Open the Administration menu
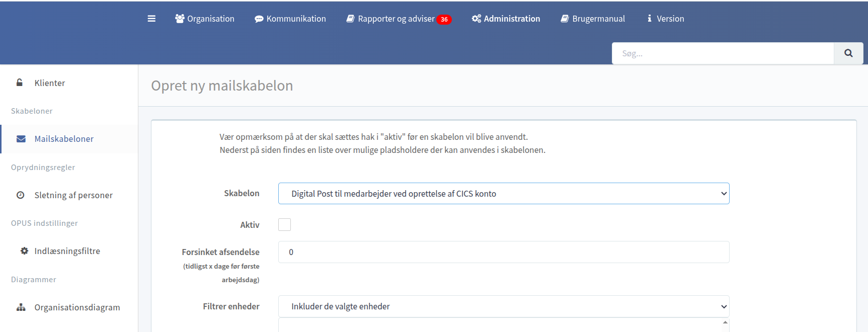 506,19
